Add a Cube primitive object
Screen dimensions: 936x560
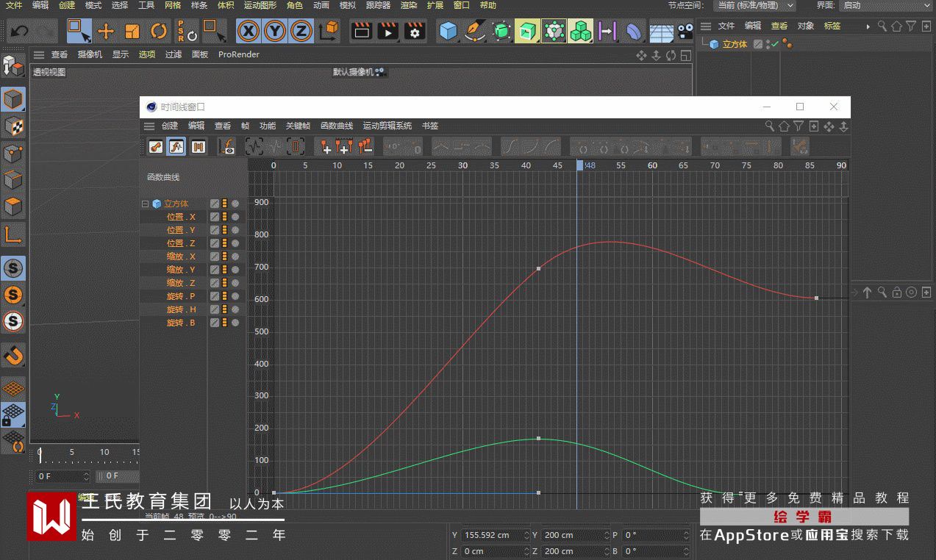[448, 32]
